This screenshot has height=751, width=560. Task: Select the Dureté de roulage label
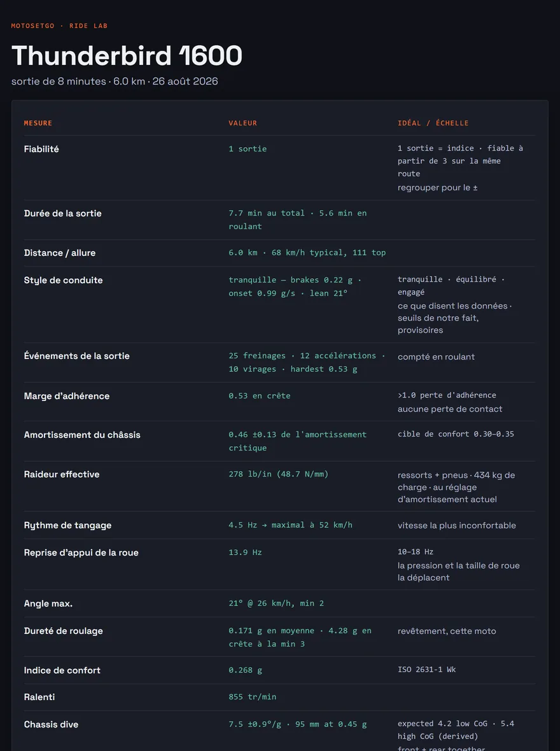click(63, 631)
